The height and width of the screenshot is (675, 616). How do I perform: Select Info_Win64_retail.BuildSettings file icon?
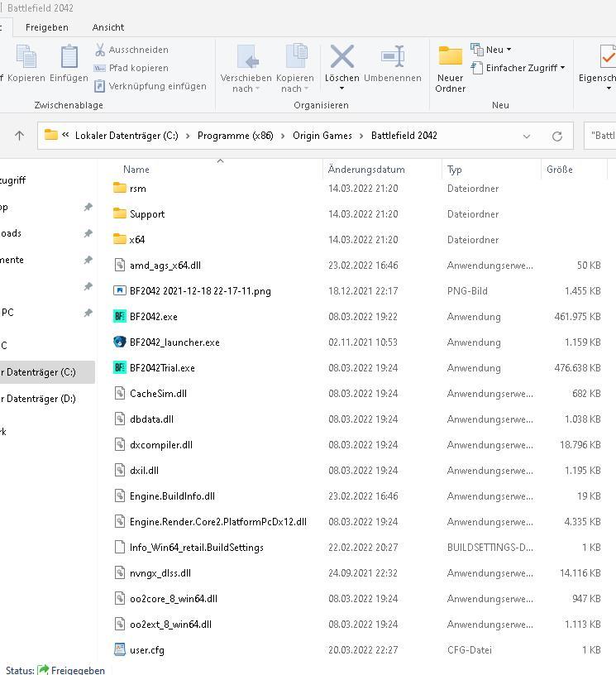click(120, 547)
